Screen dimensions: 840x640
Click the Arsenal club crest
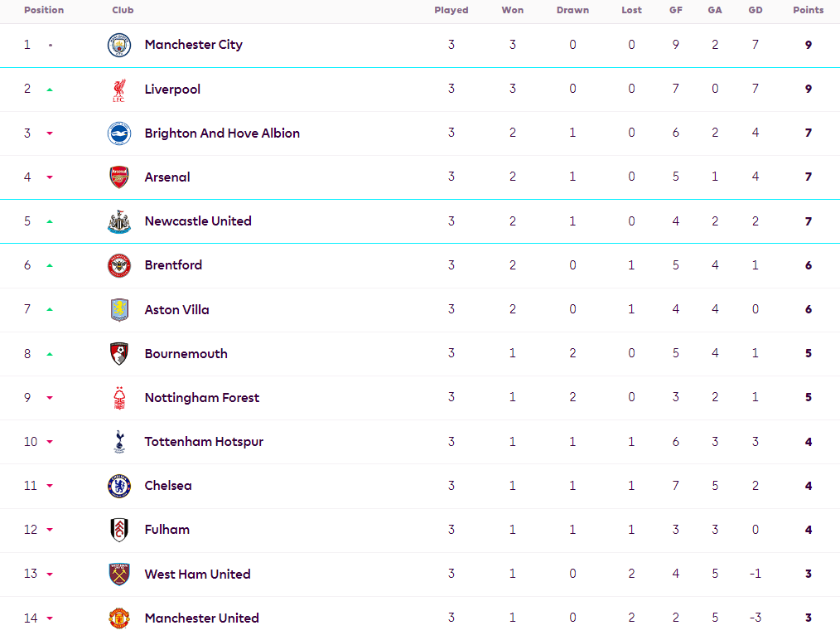119,177
